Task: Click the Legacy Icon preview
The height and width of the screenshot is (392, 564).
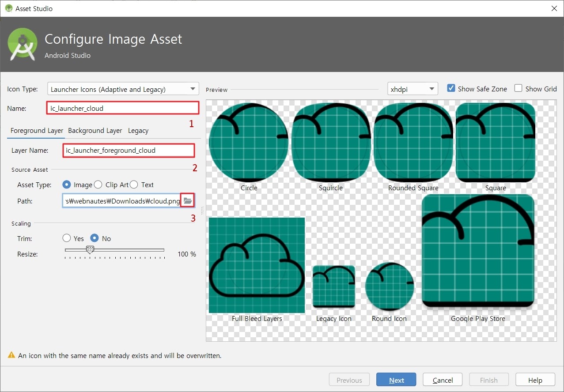Action: click(x=334, y=286)
